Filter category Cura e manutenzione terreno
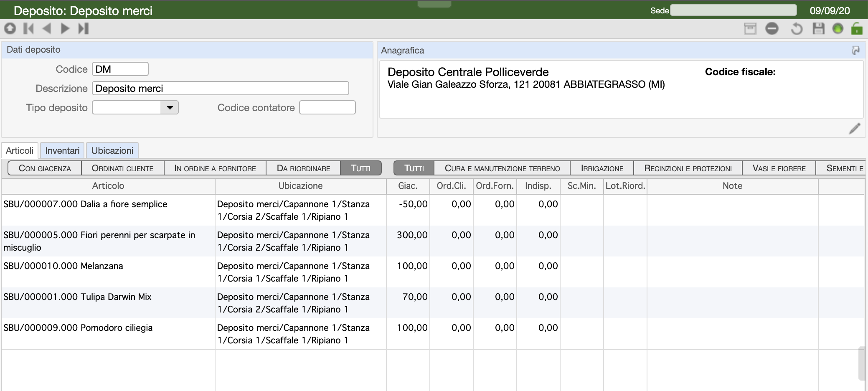 coord(502,168)
